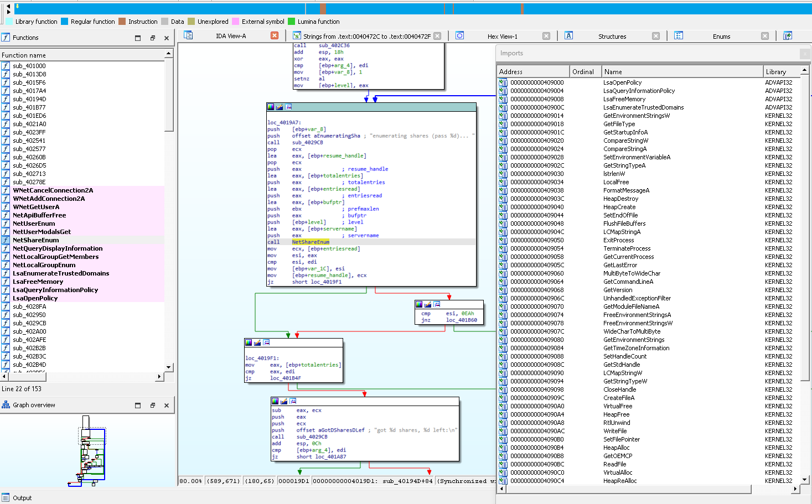Click the Library function legend color swatch
Screen dimensions: 812x504
click(9, 22)
